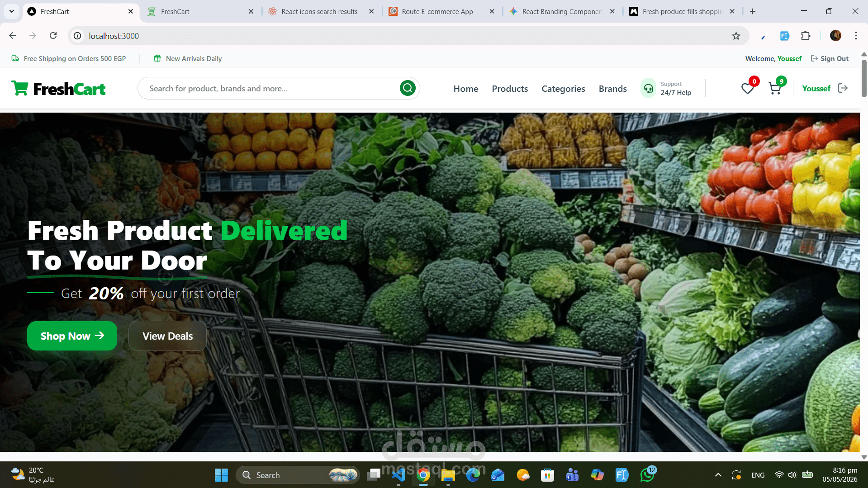
Task: Open Microsoft Store from the taskbar
Action: 547,475
